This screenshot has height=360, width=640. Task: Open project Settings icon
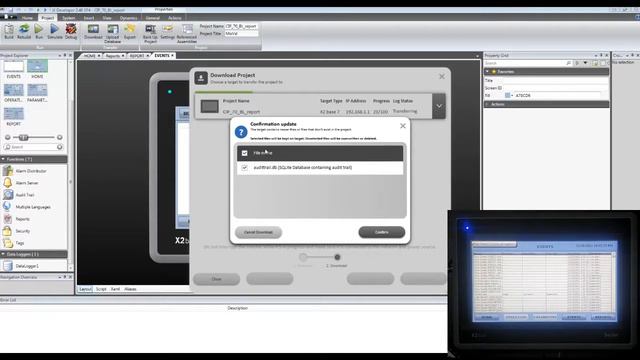pos(167,31)
